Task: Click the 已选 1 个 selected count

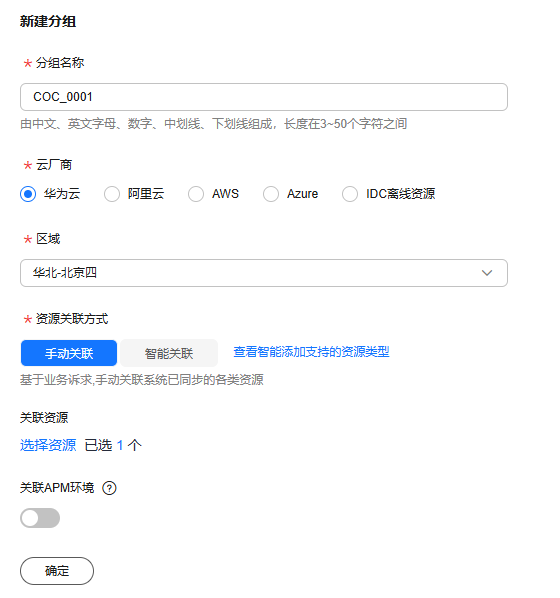Action: (x=113, y=445)
